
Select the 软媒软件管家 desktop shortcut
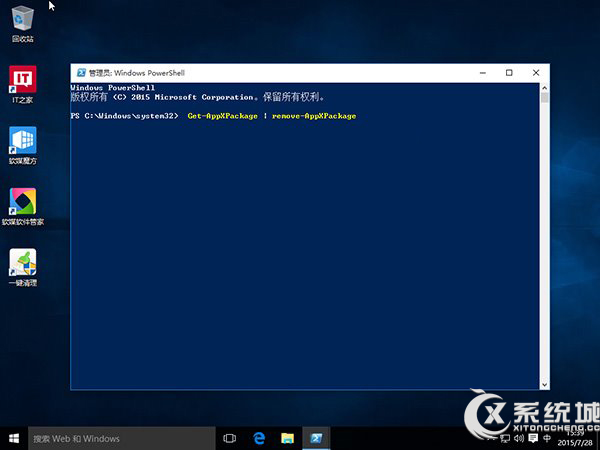point(23,207)
